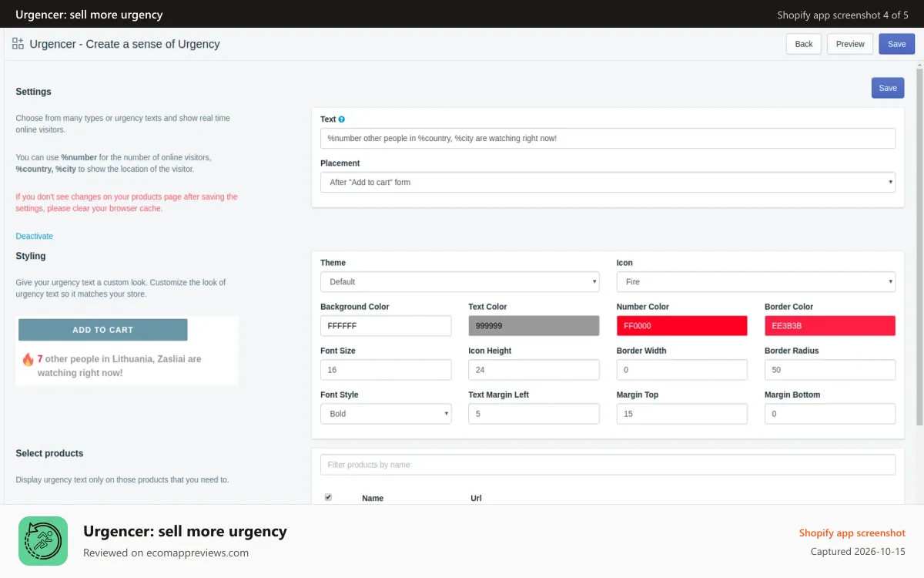This screenshot has height=578, width=924.
Task: Open the Font Style dropdown
Action: 386,414
